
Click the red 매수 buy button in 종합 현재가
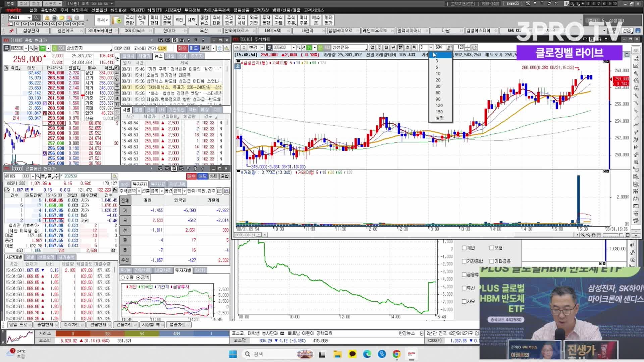point(182,48)
